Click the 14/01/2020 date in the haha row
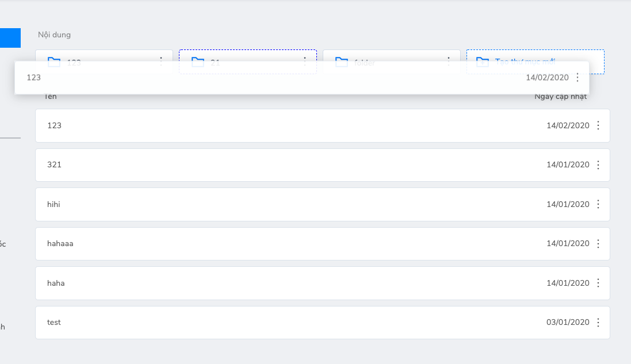Viewport: 631px width, 364px height. pos(568,283)
